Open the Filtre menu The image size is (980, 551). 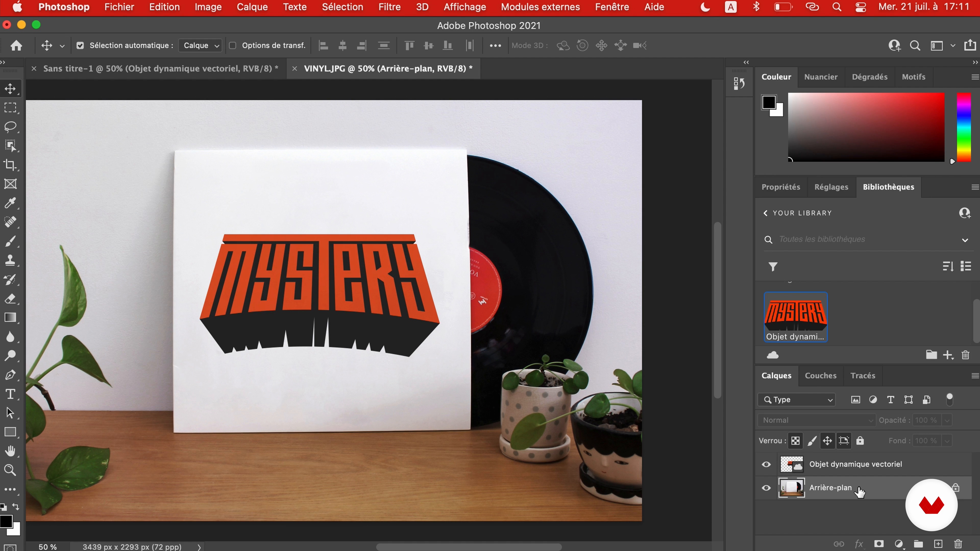(x=389, y=7)
